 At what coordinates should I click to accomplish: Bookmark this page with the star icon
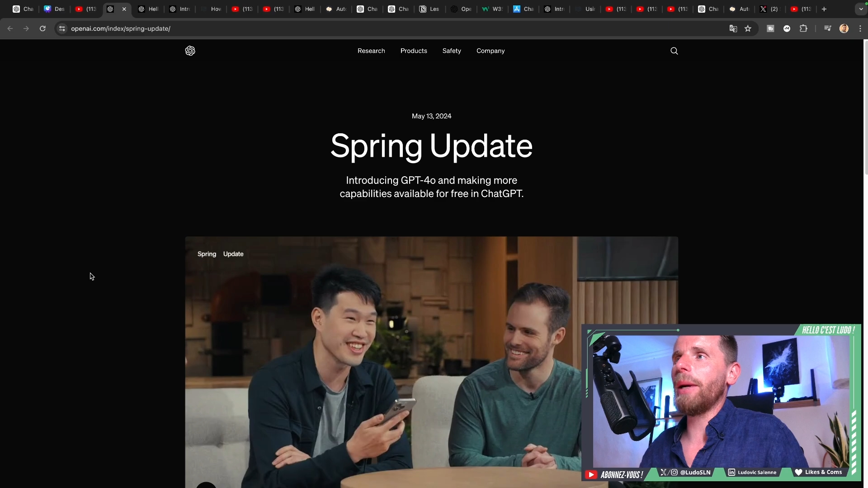click(748, 28)
